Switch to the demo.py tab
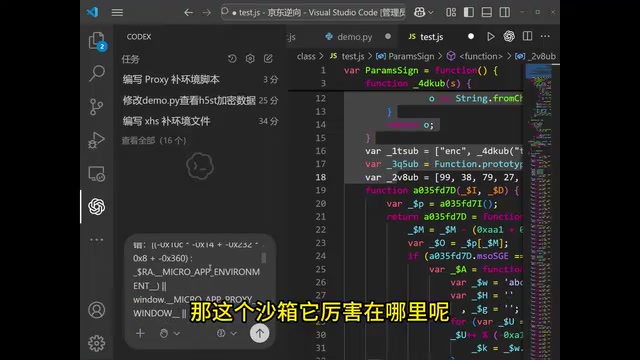 [354, 37]
